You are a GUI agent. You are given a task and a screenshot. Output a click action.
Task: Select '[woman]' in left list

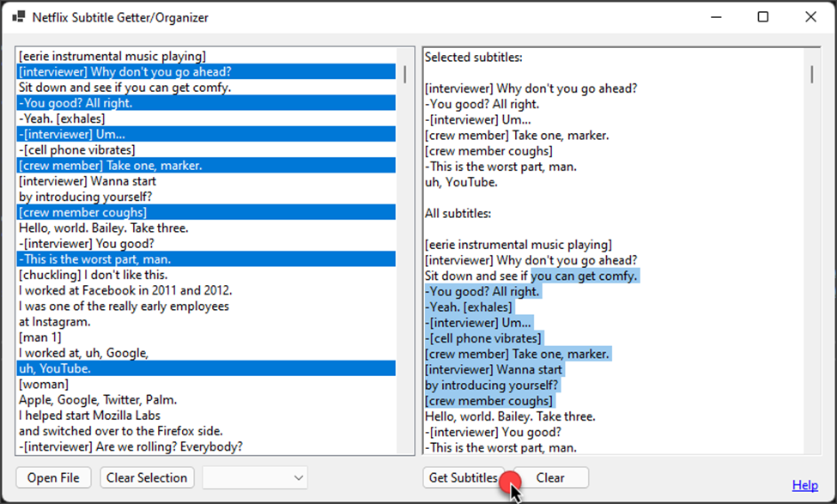coord(206,384)
